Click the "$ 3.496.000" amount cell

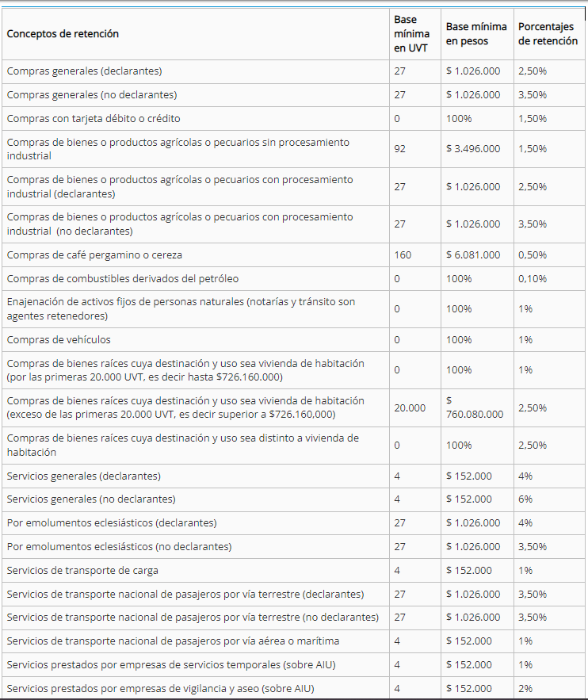pyautogui.click(x=473, y=149)
